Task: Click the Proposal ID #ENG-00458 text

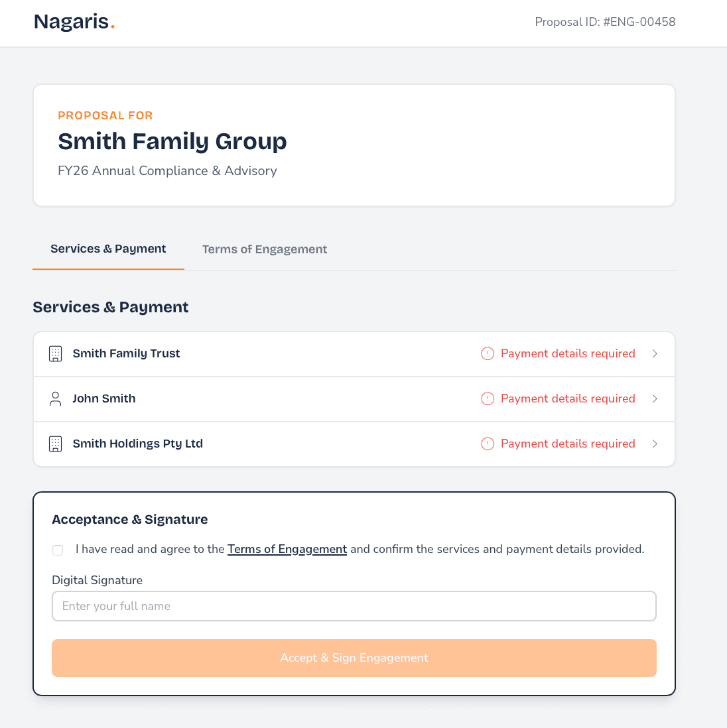Action: tap(604, 22)
